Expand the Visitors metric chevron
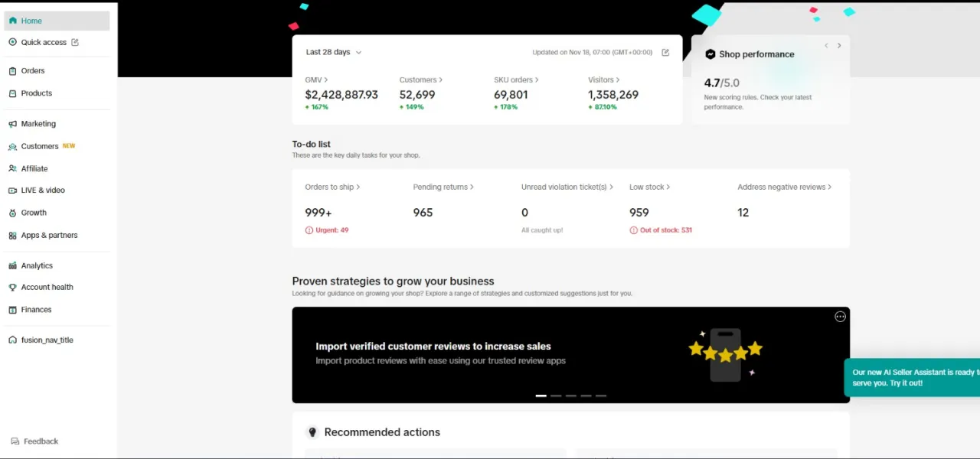This screenshot has height=459, width=980. point(618,80)
